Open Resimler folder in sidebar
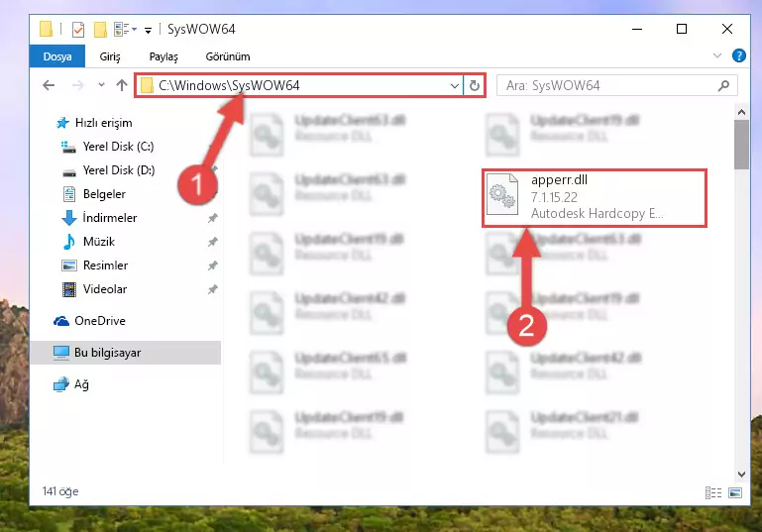 click(x=105, y=266)
